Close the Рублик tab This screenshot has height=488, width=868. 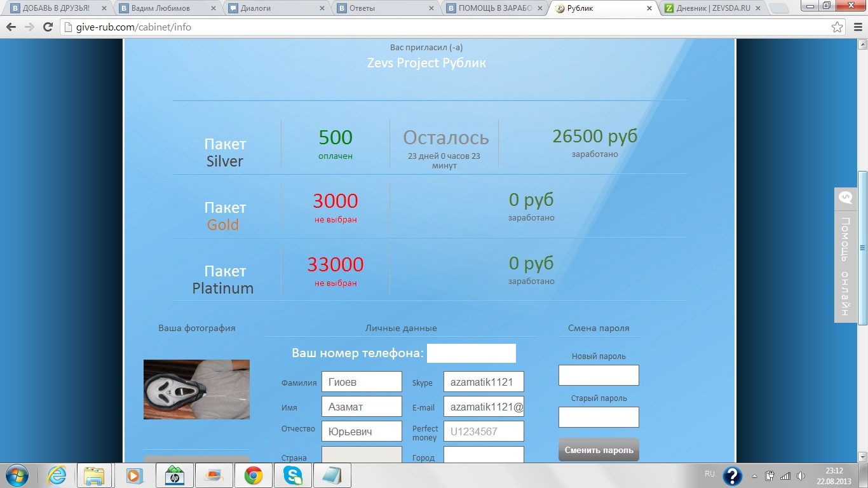649,8
